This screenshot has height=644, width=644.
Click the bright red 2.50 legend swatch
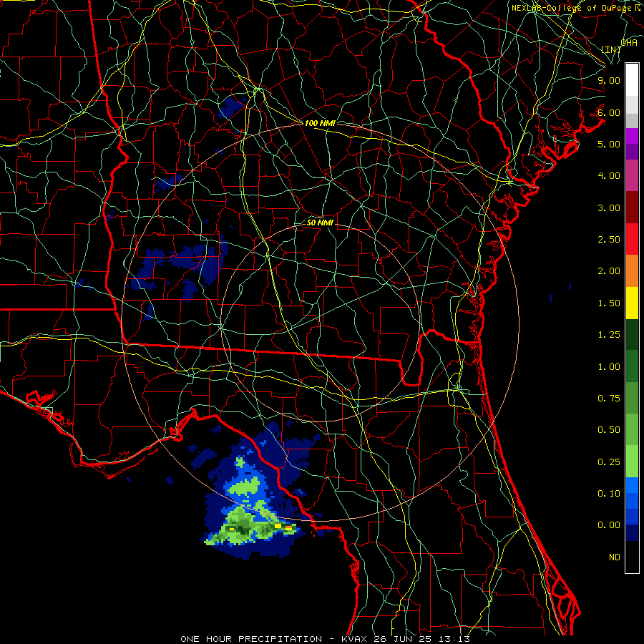click(x=632, y=239)
